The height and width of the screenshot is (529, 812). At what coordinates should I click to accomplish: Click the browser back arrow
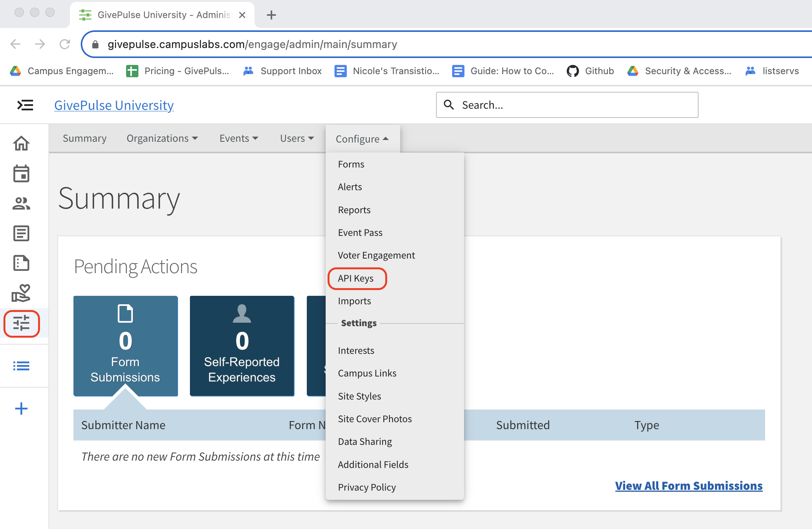[x=15, y=44]
